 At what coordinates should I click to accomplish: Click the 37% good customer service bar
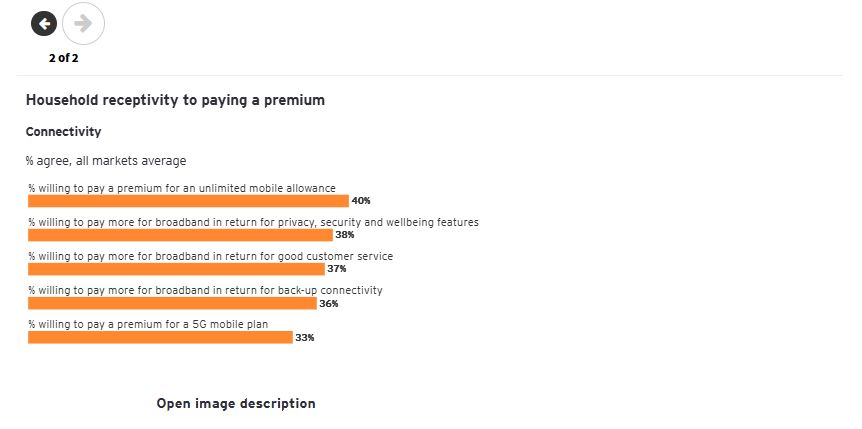(176, 269)
